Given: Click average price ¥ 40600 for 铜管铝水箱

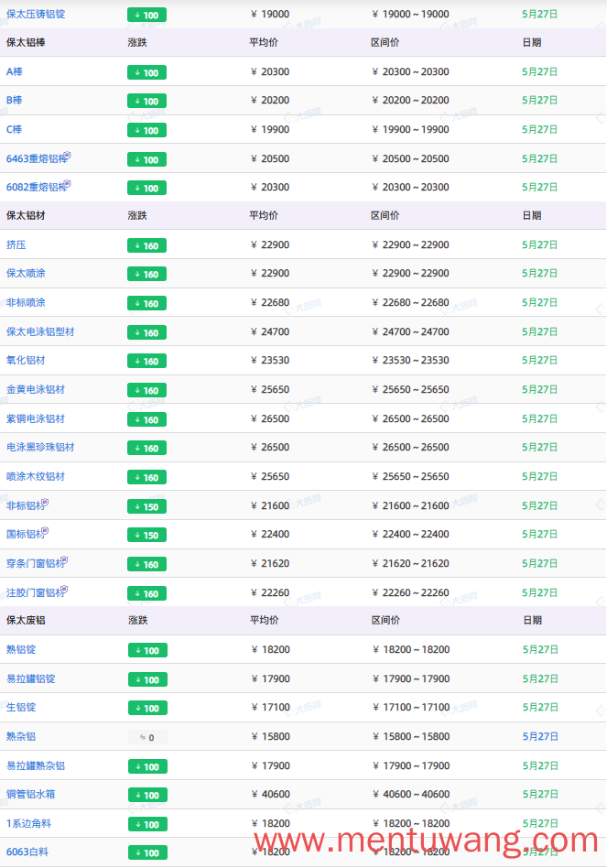Looking at the screenshot, I should pyautogui.click(x=271, y=794).
